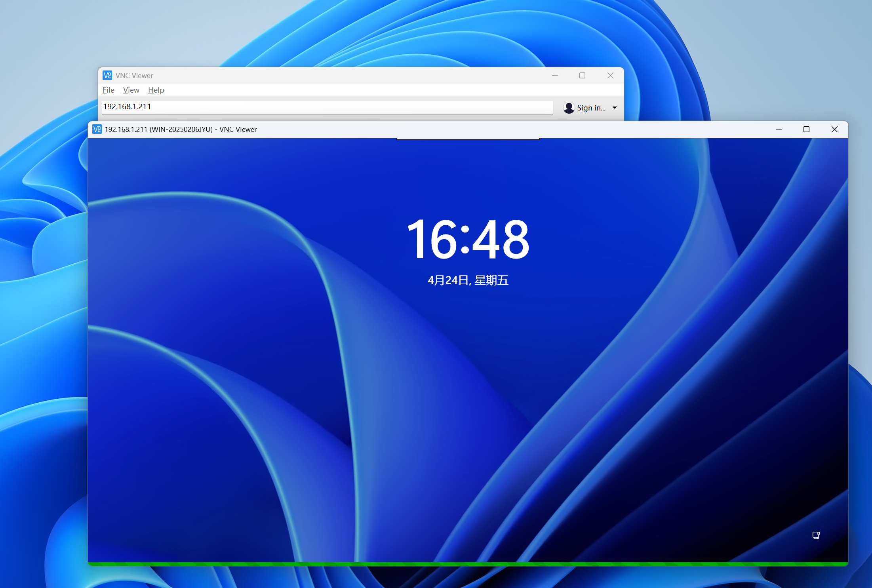Reveal the hidden session toolbar at top center
872x588 pixels.
(x=468, y=139)
